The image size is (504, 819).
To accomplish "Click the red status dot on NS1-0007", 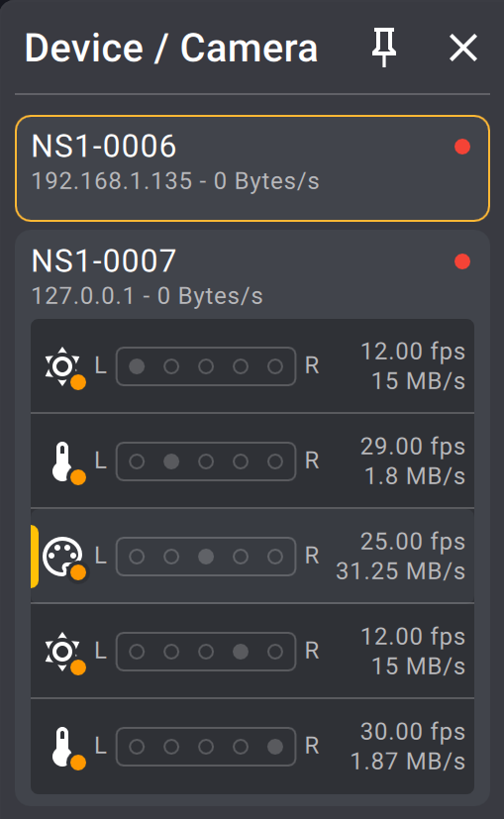I will click(x=462, y=261).
